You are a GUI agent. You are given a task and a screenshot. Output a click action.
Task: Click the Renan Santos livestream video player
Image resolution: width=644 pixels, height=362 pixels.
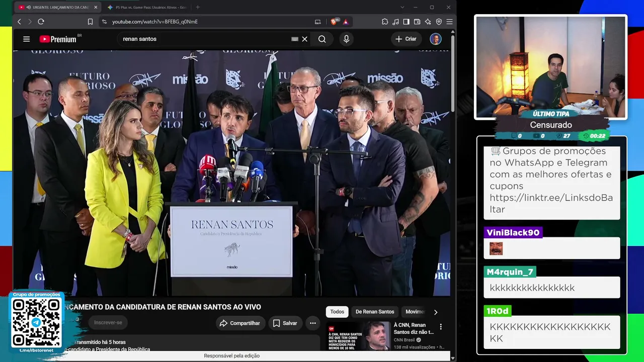click(x=231, y=172)
